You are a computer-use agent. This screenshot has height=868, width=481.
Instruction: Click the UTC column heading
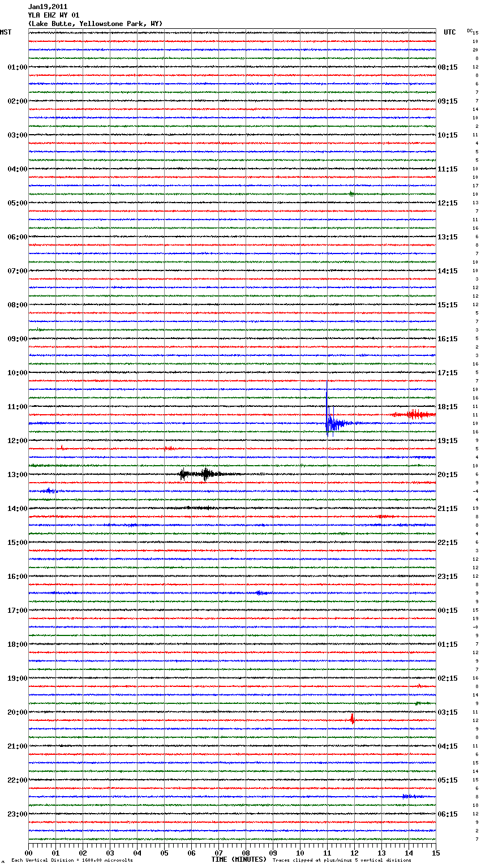(450, 32)
